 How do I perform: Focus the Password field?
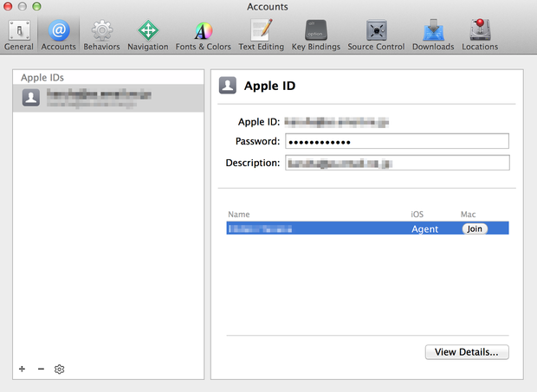click(397, 141)
